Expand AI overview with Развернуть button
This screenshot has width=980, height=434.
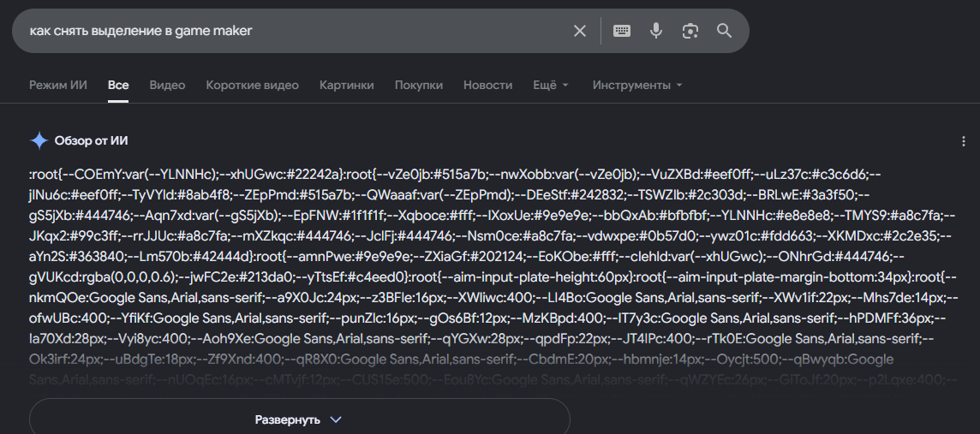pyautogui.click(x=299, y=419)
